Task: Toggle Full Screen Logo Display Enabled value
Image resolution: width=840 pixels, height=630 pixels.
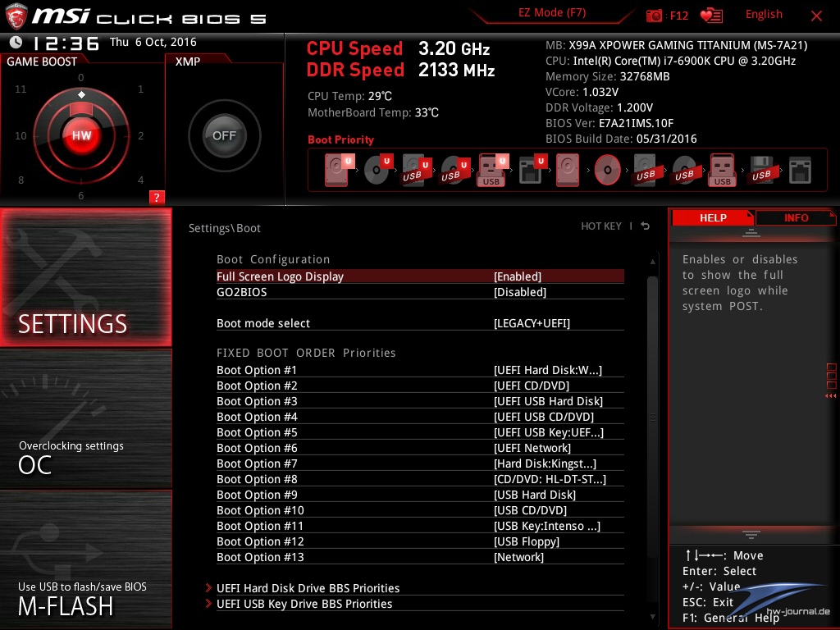Action: [518, 276]
